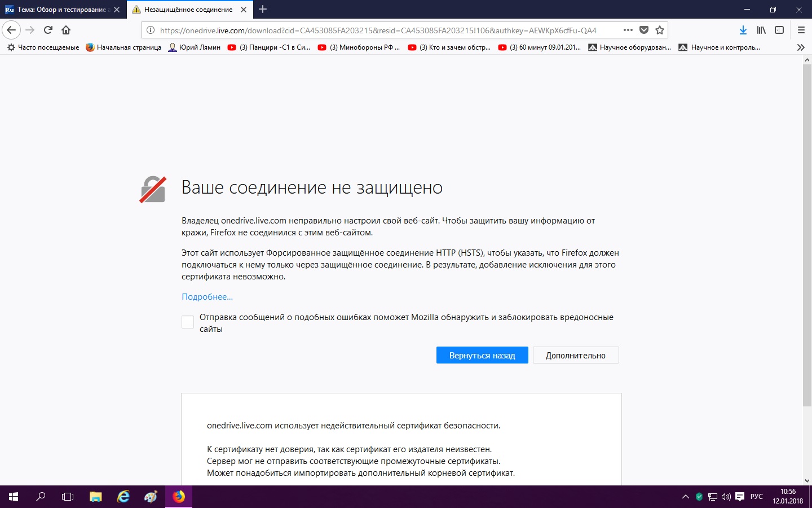Show site information for the connection
The height and width of the screenshot is (508, 812).
(151, 30)
